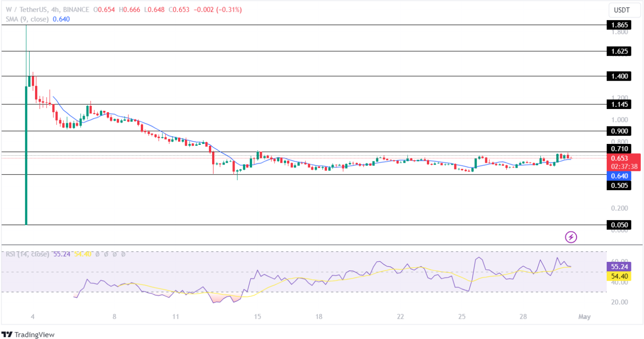644x339 pixels.
Task: Click the 02:37:38 candle countdown timer
Action: click(624, 166)
